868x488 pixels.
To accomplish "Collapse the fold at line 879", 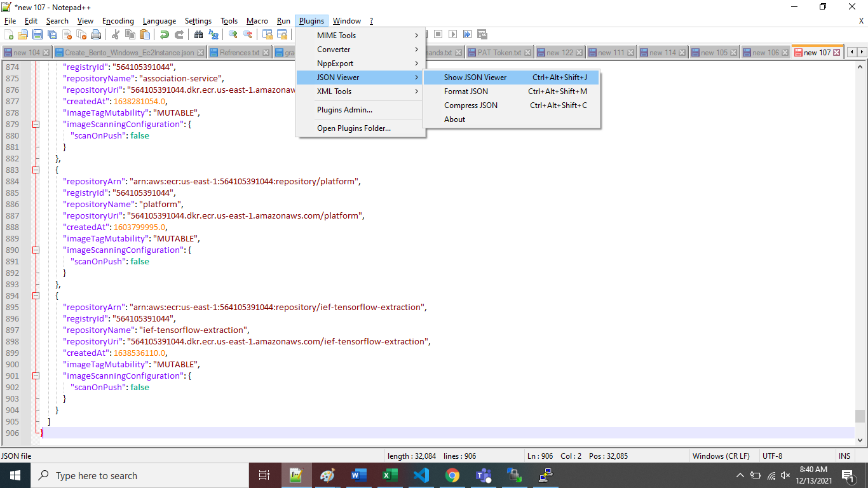I will click(x=36, y=125).
